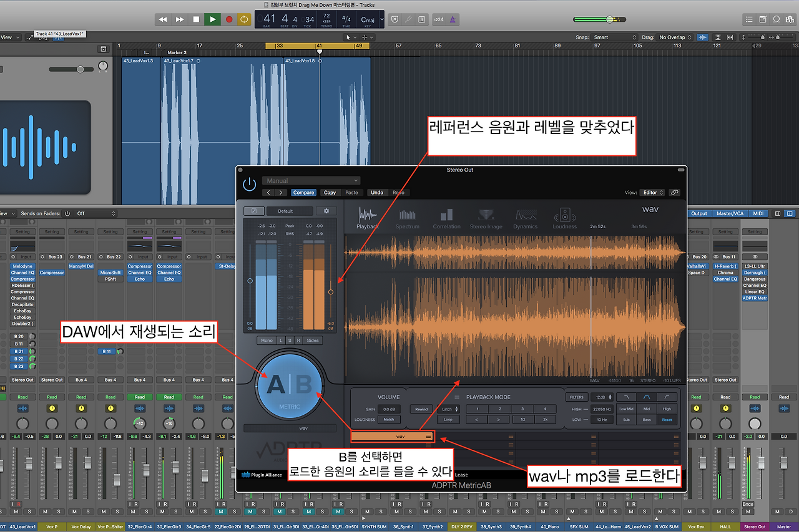The width and height of the screenshot is (799, 532).
Task: Click the Compare button
Action: coord(304,193)
